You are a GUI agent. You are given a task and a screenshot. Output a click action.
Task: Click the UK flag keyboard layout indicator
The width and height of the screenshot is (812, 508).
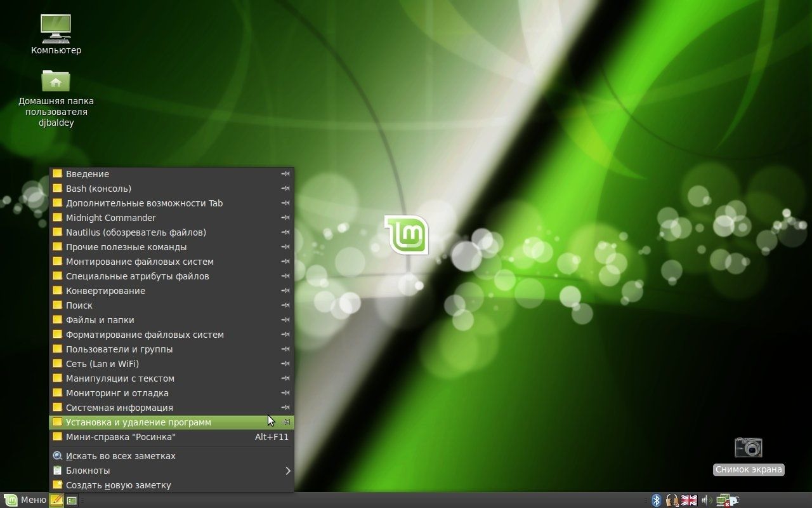(x=689, y=500)
